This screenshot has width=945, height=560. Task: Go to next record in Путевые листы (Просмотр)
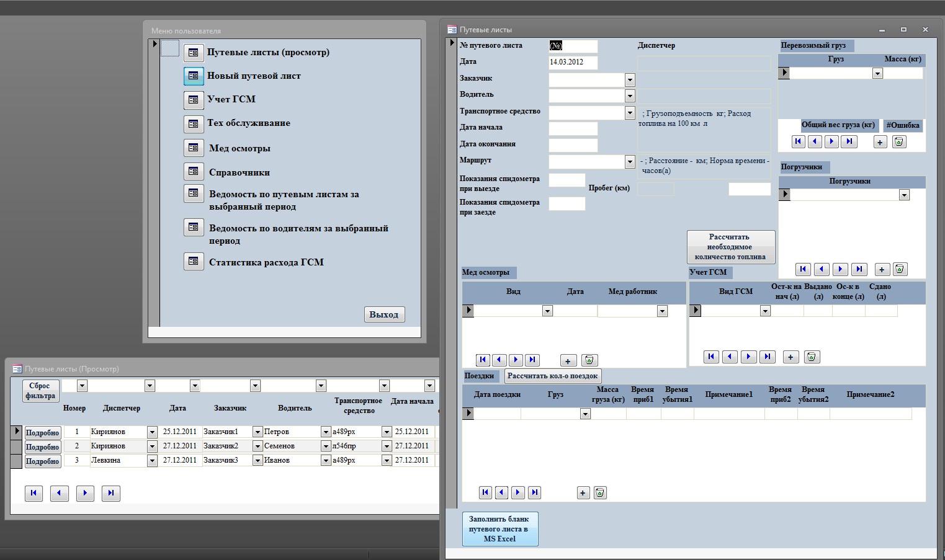click(85, 493)
